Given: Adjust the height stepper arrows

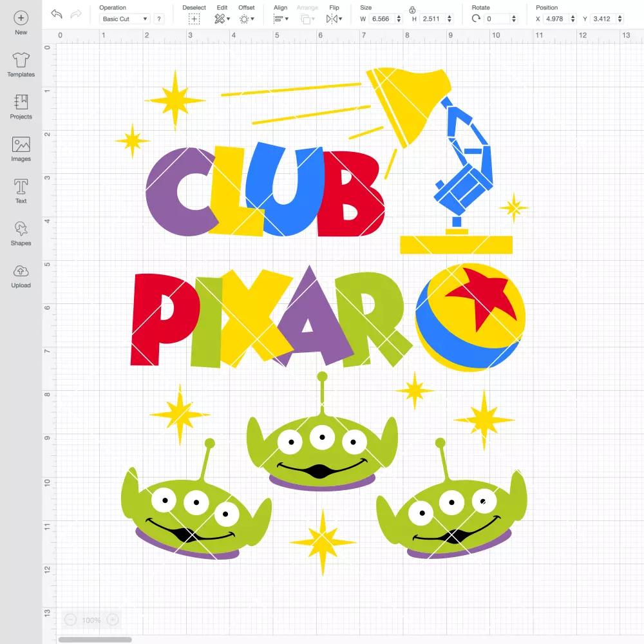Looking at the screenshot, I should pos(450,19).
